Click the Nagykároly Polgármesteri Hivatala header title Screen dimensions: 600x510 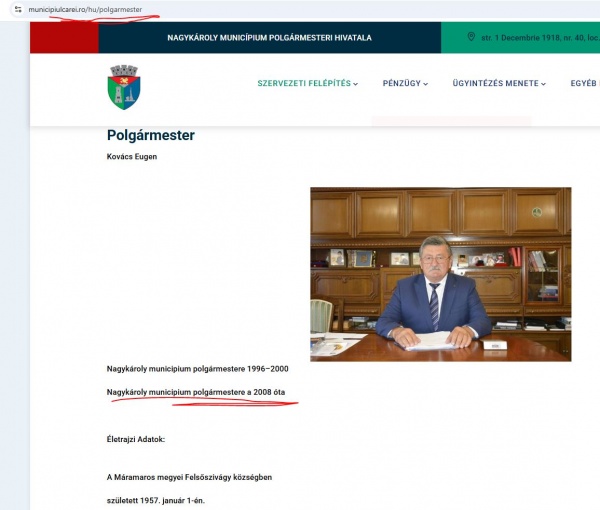coord(269,37)
